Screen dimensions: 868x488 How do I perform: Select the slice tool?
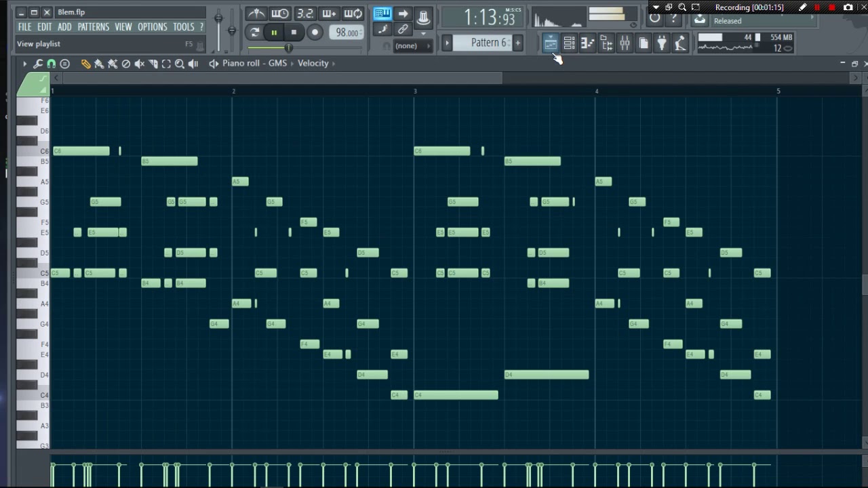[x=153, y=64]
